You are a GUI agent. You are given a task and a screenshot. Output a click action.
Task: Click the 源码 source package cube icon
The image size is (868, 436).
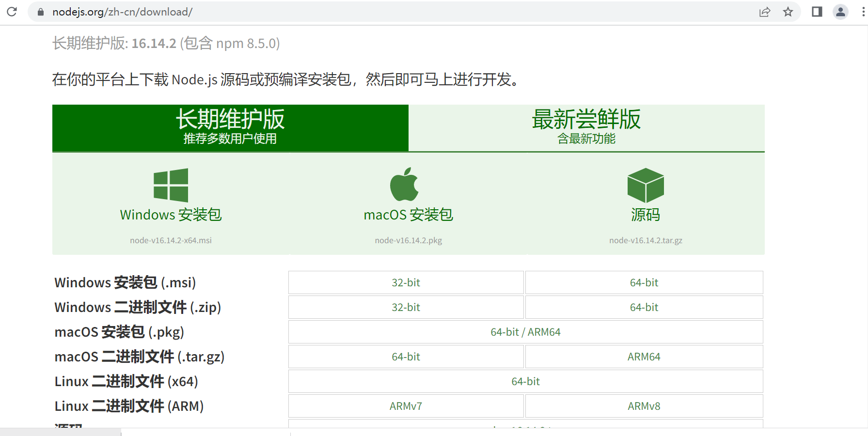tap(645, 187)
